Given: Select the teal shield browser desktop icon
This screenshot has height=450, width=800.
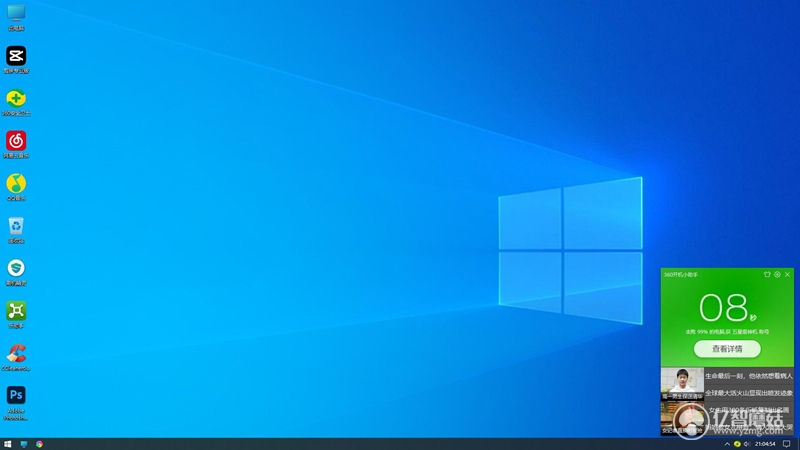Looking at the screenshot, I should [x=16, y=272].
